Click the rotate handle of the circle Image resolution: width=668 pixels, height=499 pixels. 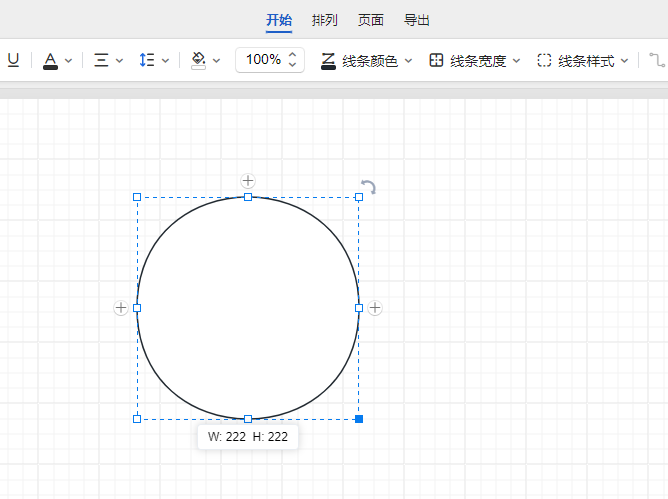pos(369,187)
